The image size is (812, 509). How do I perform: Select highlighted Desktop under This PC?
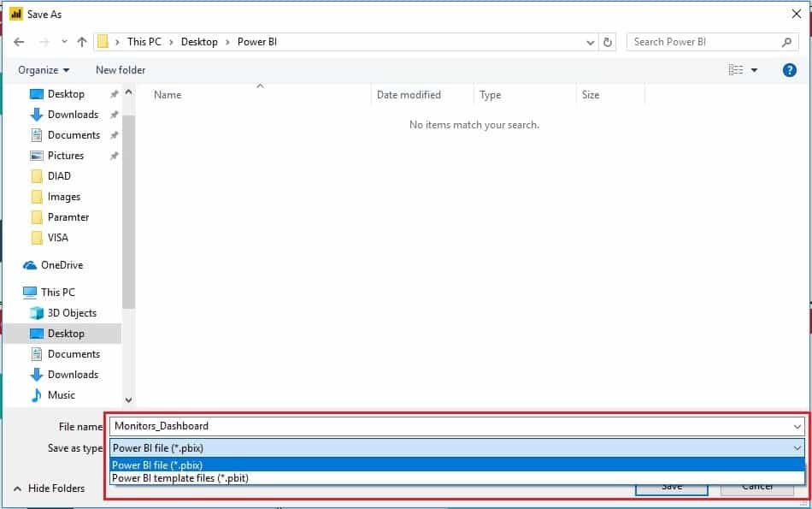click(x=62, y=334)
